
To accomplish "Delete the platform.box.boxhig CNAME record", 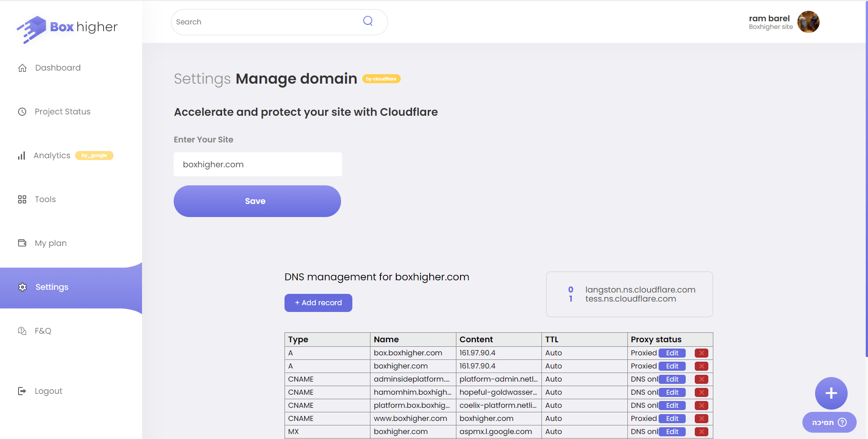I will coord(701,406).
